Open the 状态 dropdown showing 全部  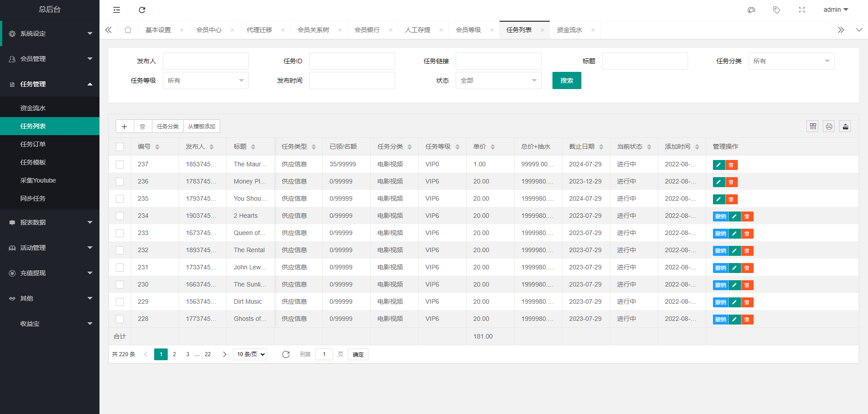498,80
